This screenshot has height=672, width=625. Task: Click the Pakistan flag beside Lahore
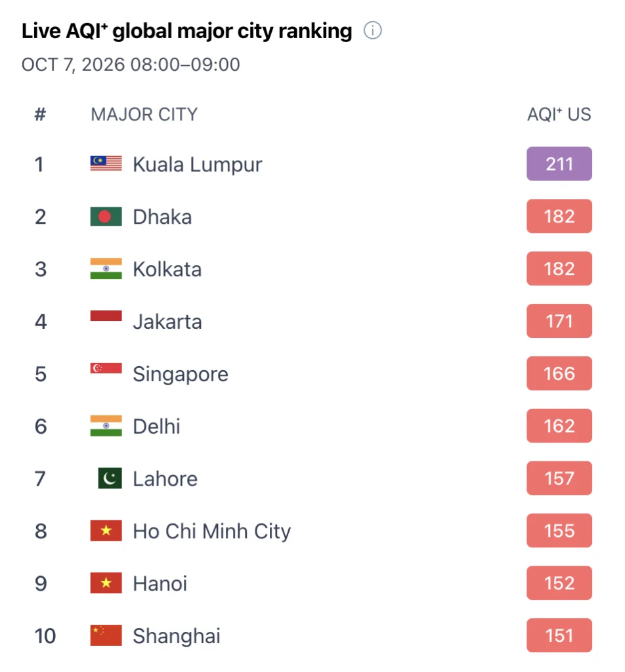point(110,478)
